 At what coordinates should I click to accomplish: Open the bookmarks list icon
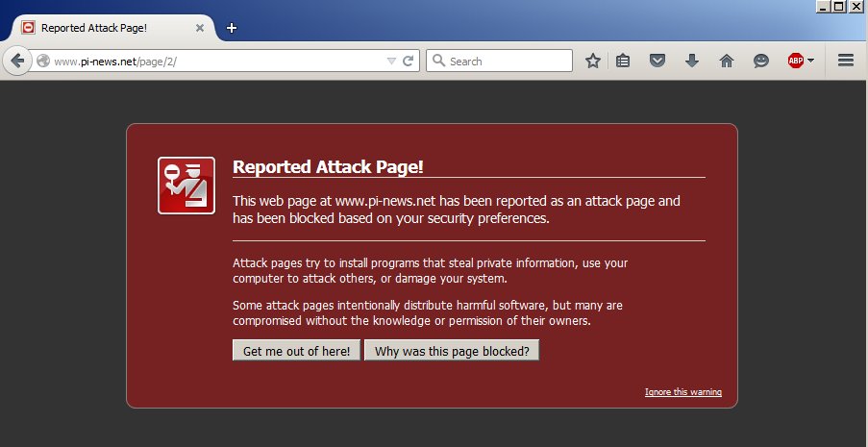pos(623,61)
